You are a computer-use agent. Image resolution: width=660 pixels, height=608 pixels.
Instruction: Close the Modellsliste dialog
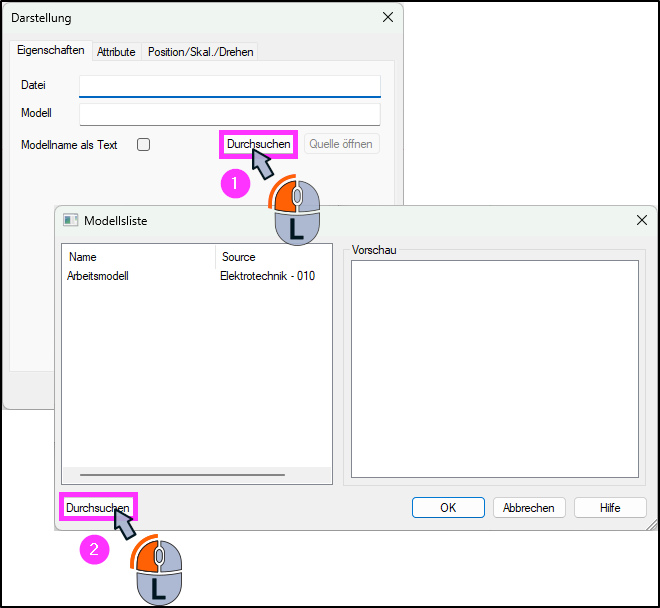tap(641, 220)
